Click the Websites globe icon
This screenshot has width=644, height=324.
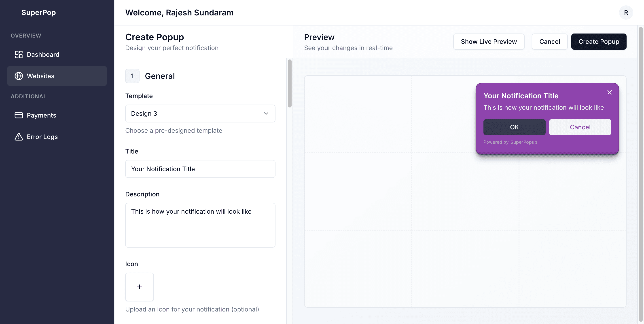coord(19,76)
